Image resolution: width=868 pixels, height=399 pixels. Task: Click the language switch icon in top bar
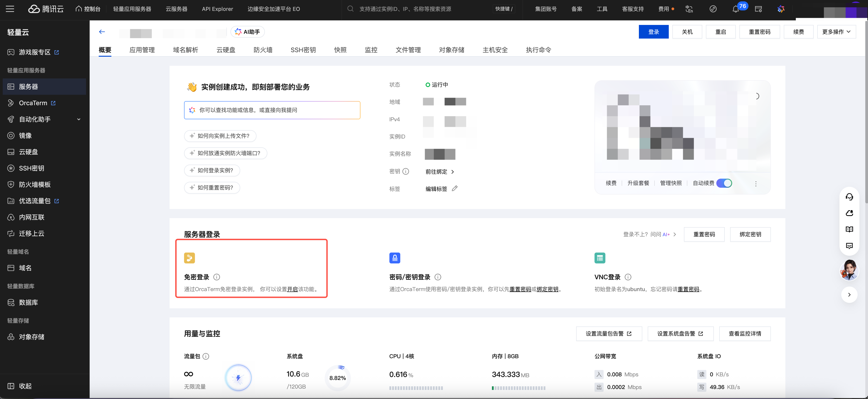coord(689,9)
